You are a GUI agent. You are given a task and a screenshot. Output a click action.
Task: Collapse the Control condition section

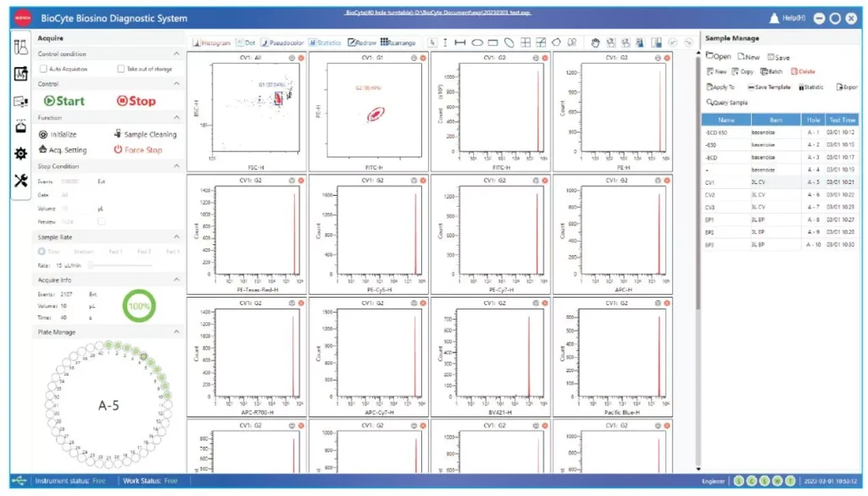click(x=175, y=53)
